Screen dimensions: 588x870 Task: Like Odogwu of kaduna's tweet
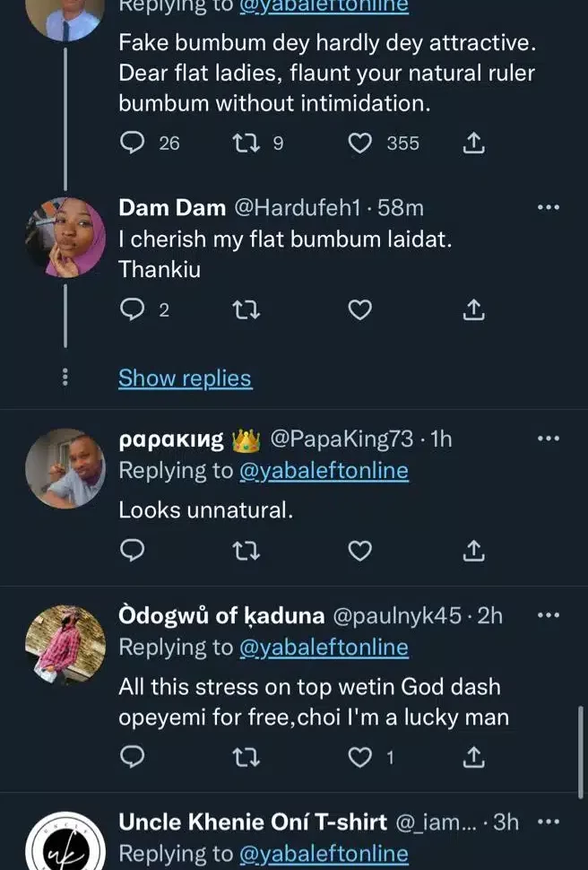click(359, 759)
